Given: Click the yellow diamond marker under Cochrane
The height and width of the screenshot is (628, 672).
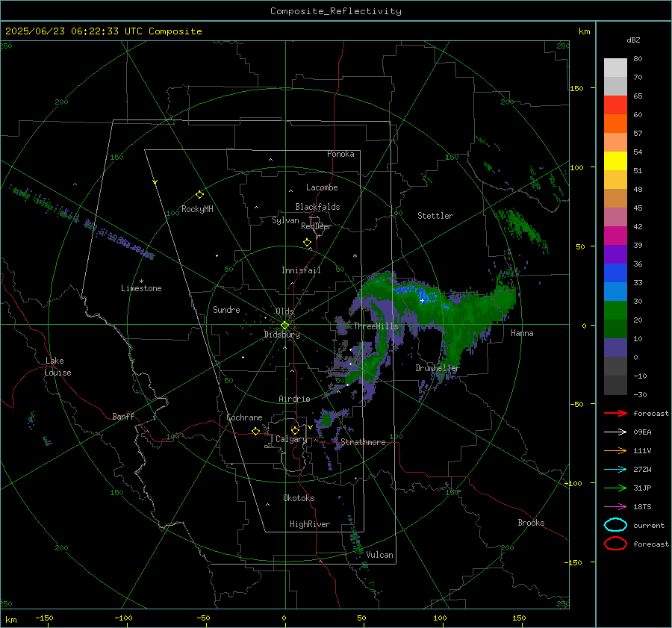Looking at the screenshot, I should point(256,431).
